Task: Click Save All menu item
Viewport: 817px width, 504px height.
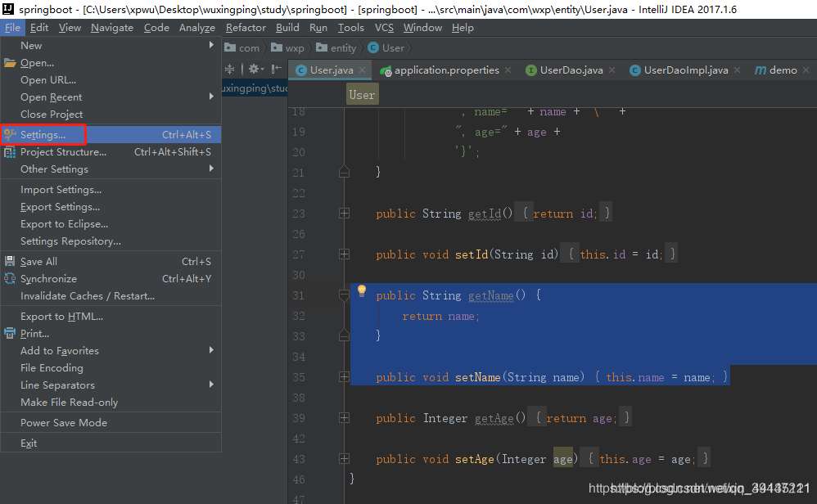Action: point(111,261)
